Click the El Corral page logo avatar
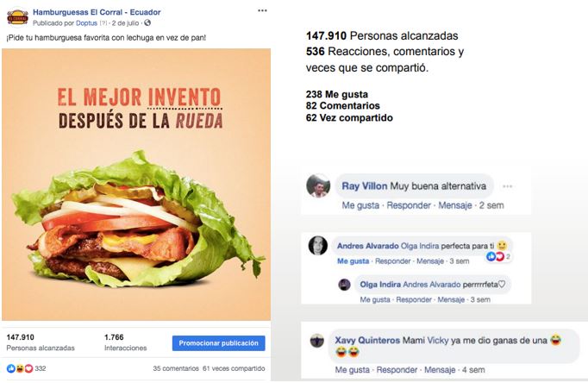This screenshot has width=588, height=383. click(17, 17)
